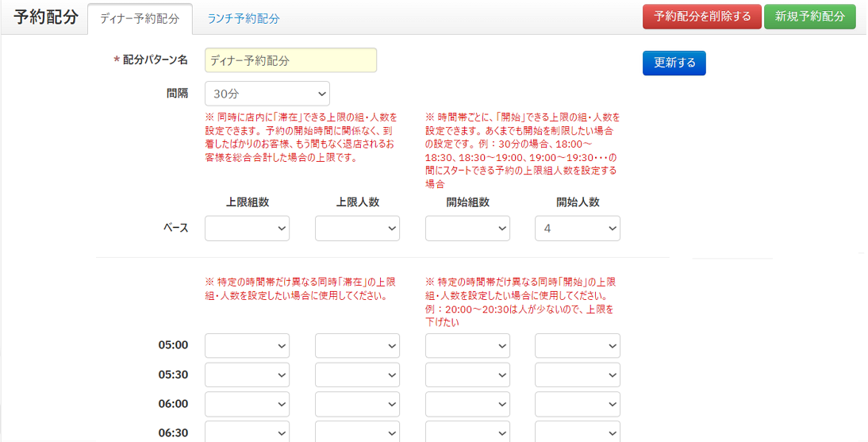
Task: Open the 05:30 開始組数 dropdown
Action: coord(467,375)
